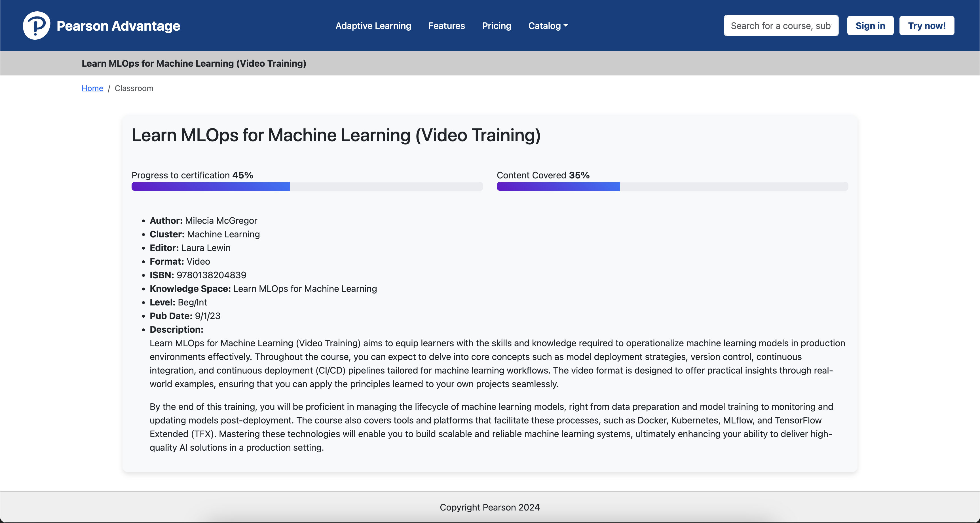
Task: Click the Content Covered progress bar
Action: point(672,186)
